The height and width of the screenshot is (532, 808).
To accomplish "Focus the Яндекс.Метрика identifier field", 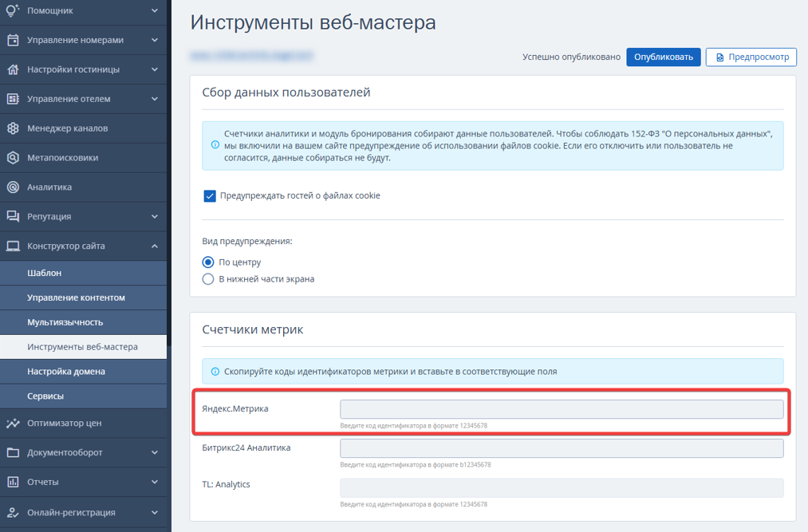I will click(x=562, y=409).
